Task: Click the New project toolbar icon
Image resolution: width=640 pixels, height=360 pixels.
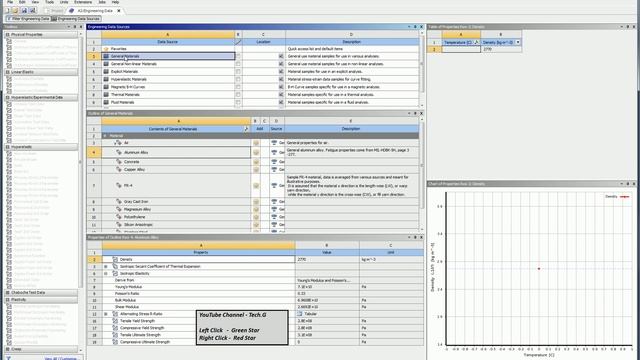Action: point(7,10)
